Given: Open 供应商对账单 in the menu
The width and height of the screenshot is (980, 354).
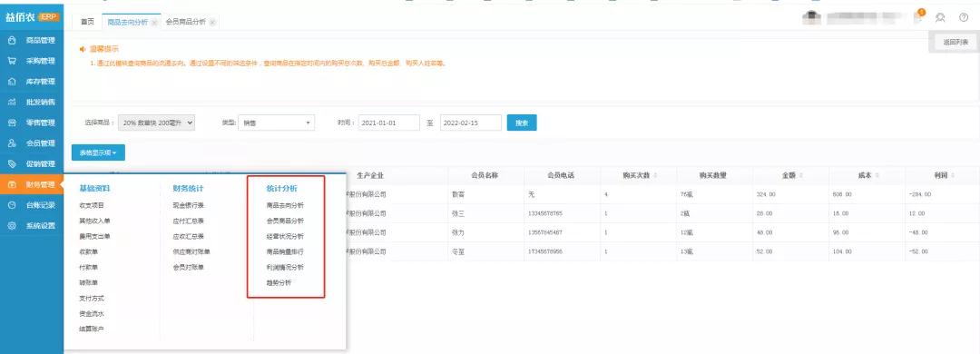Looking at the screenshot, I should point(191,252).
